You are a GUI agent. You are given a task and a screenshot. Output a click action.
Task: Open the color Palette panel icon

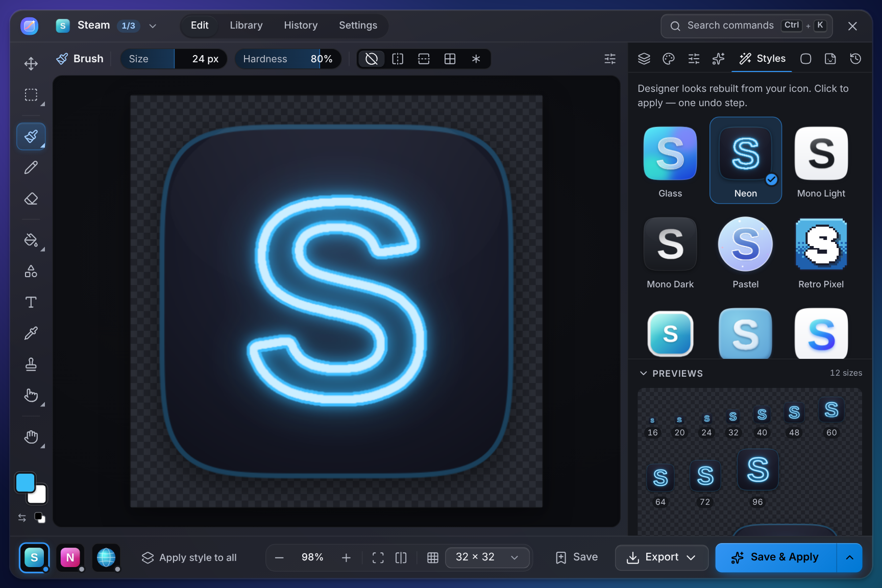click(669, 59)
